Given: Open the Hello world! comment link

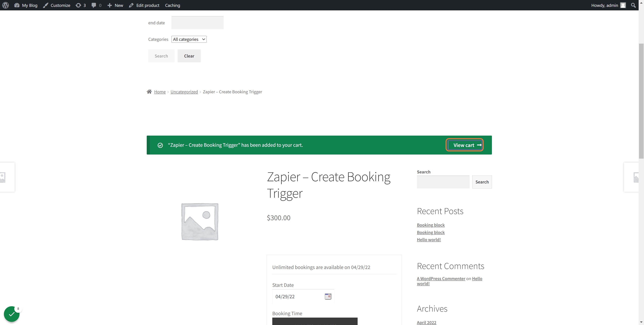Looking at the screenshot, I should [x=477, y=278].
